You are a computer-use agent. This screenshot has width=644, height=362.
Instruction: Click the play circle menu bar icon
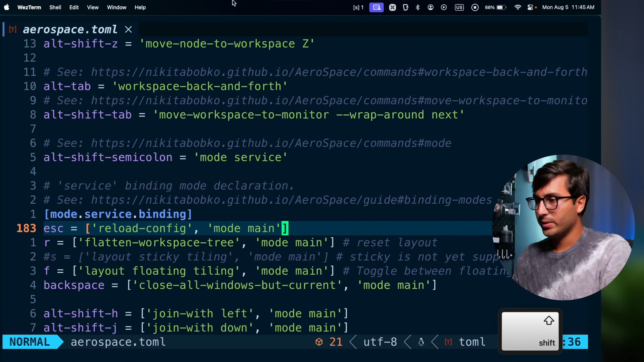pos(444,8)
